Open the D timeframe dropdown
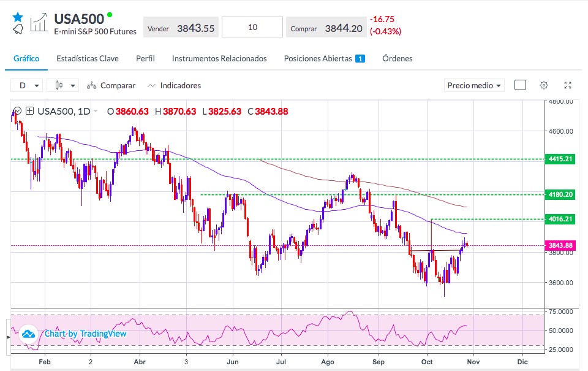Screen dimensions: 588x371 coord(26,86)
